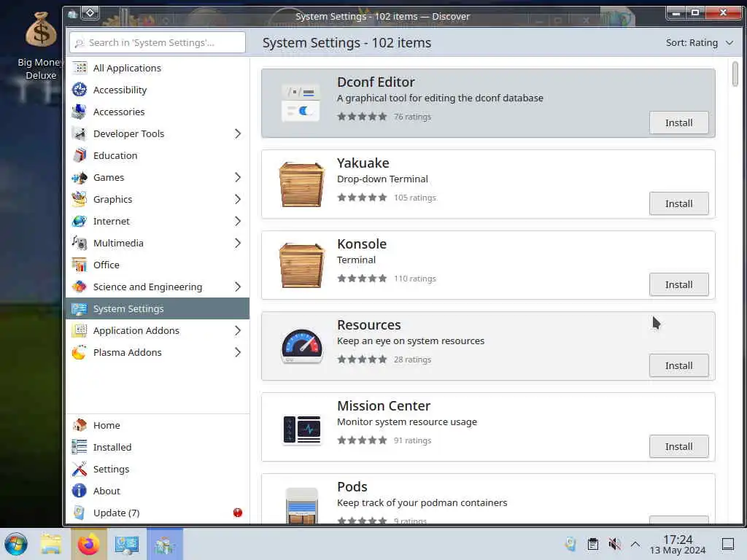Click the Konsole crate icon
The image size is (747, 560).
click(301, 265)
